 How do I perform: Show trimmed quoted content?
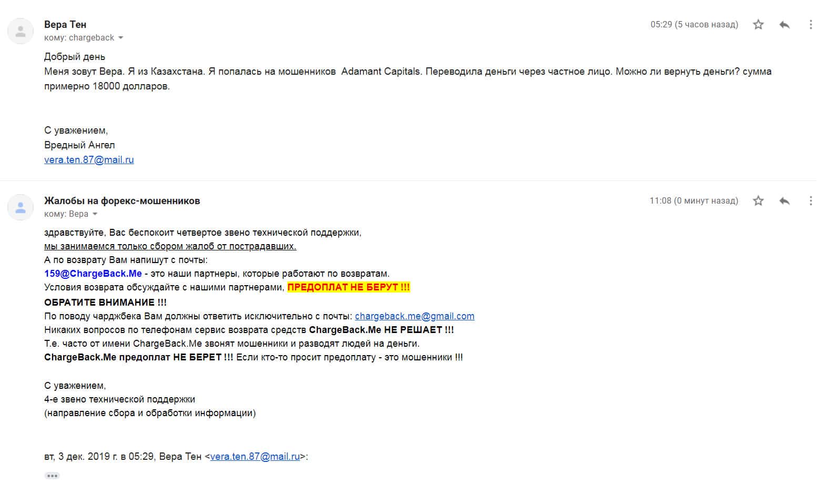(52, 476)
